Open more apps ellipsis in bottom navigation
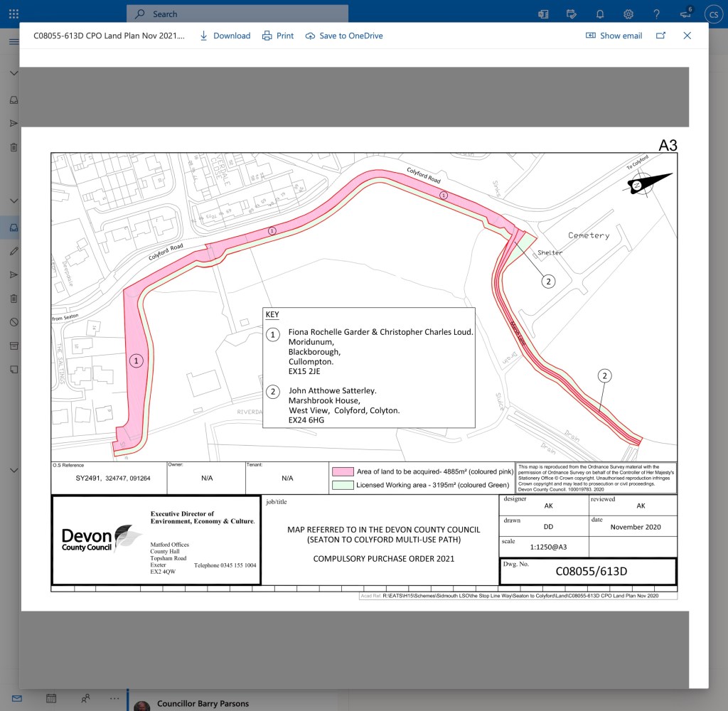Viewport: 728px width, 711px height. click(114, 698)
